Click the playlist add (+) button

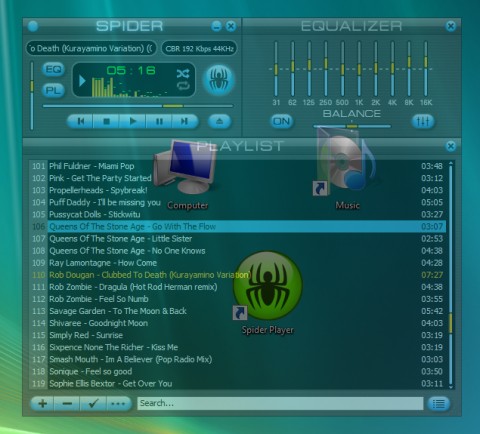42,404
